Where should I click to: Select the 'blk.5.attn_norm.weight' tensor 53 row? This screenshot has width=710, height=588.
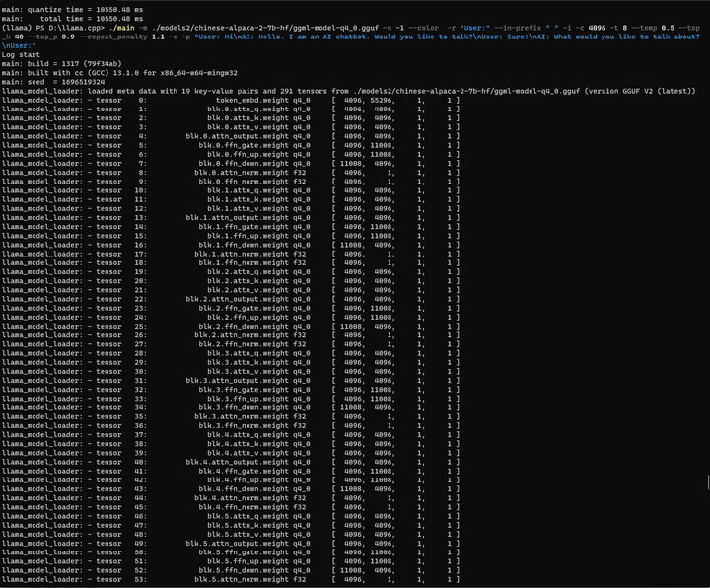[231, 580]
